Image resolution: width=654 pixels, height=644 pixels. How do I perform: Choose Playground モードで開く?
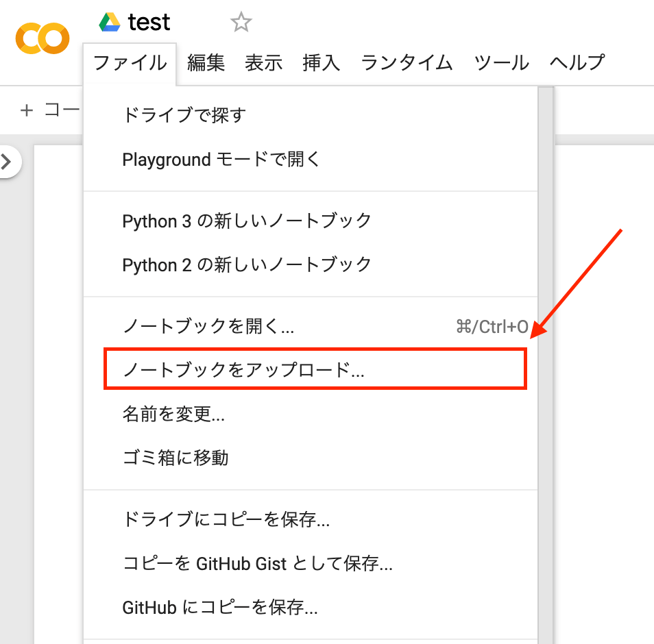(311, 159)
